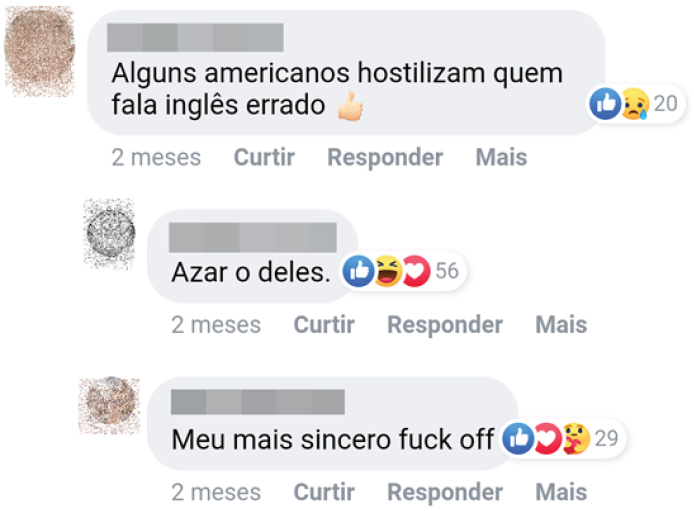Click the heart reaction on 'Azar o deles' comment

click(416, 271)
